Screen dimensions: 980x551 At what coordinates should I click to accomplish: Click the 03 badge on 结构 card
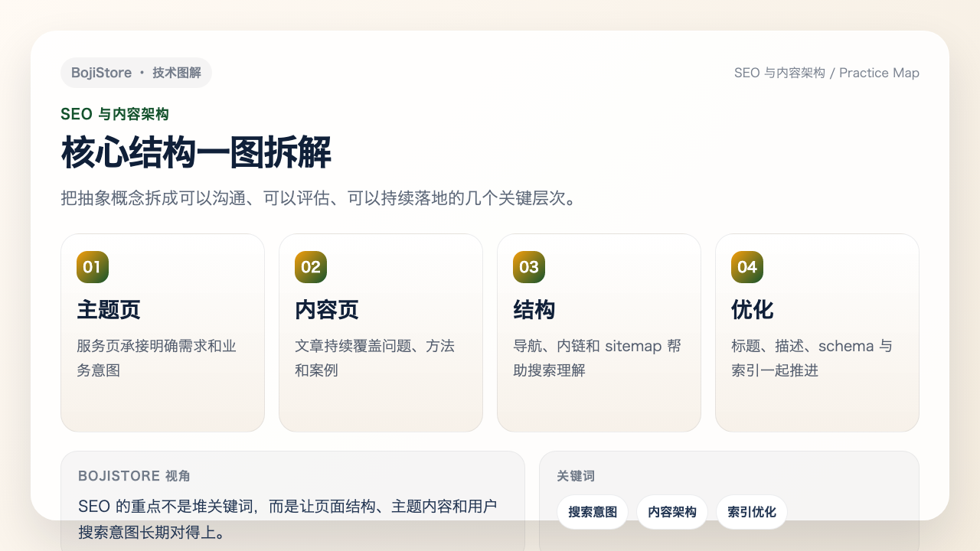click(528, 267)
